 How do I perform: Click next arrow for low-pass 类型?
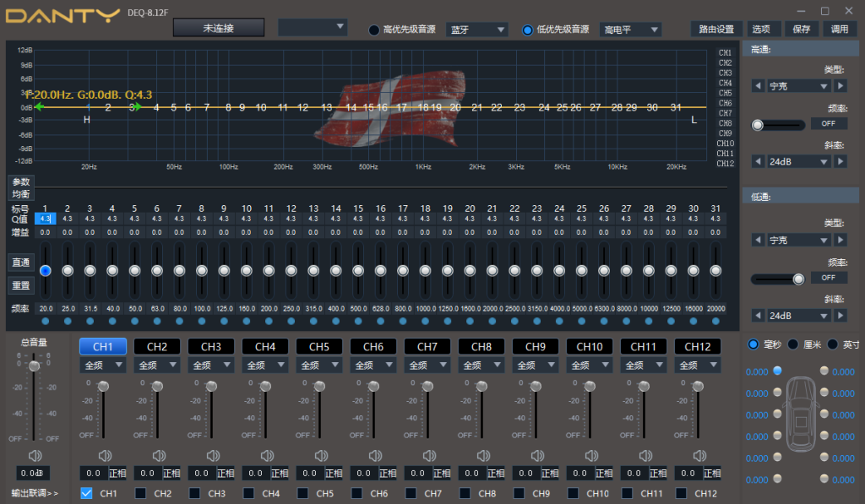[x=841, y=240]
